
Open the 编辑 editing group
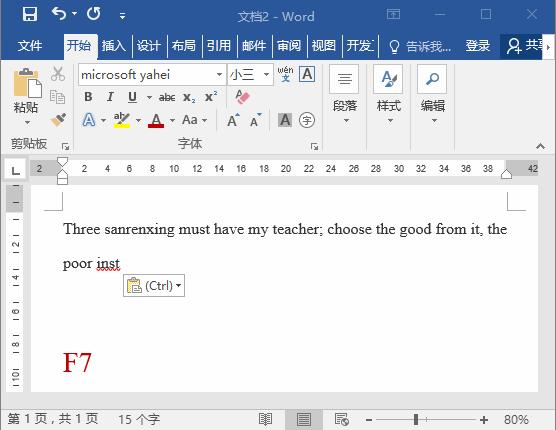(x=433, y=95)
